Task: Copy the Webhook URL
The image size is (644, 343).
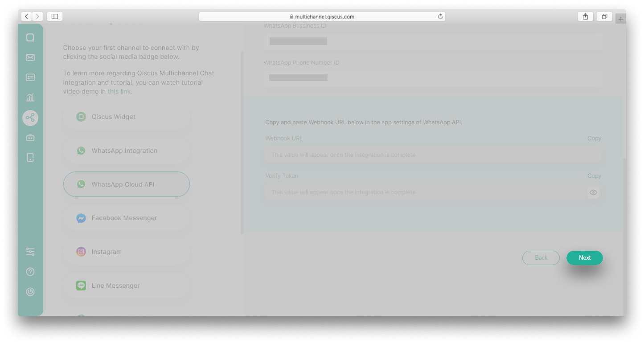Action: [595, 139]
